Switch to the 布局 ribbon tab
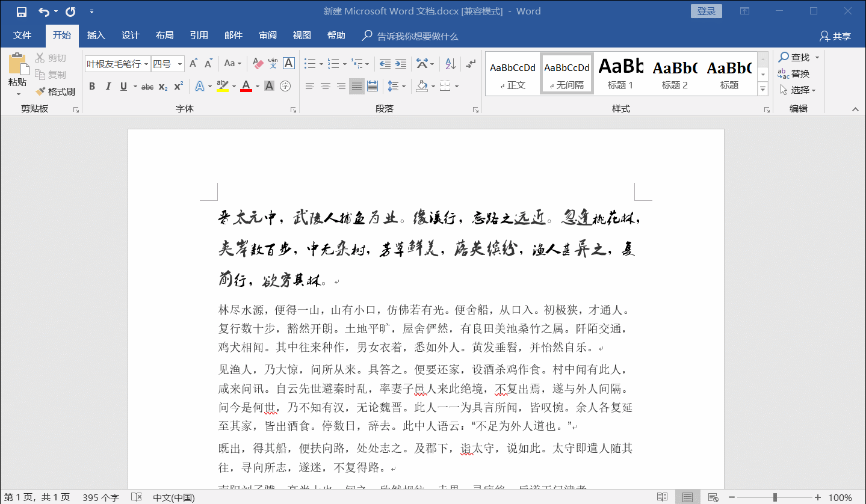This screenshot has height=504, width=866. coord(164,35)
